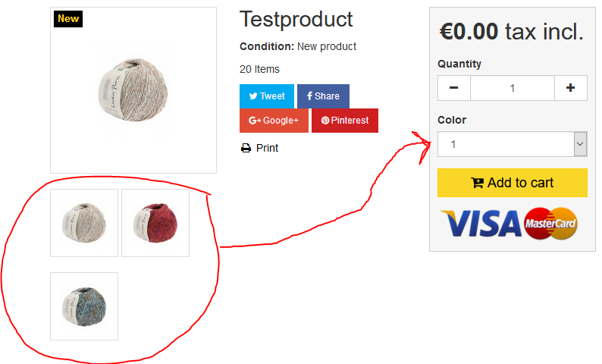
Task: Click the Visa payment logo
Action: pos(481,224)
